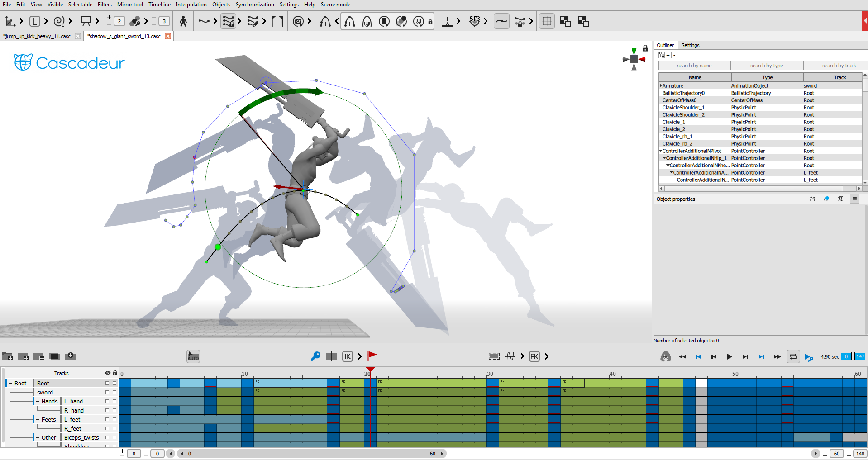Click the search by name field
This screenshot has height=460, width=868.
click(694, 66)
